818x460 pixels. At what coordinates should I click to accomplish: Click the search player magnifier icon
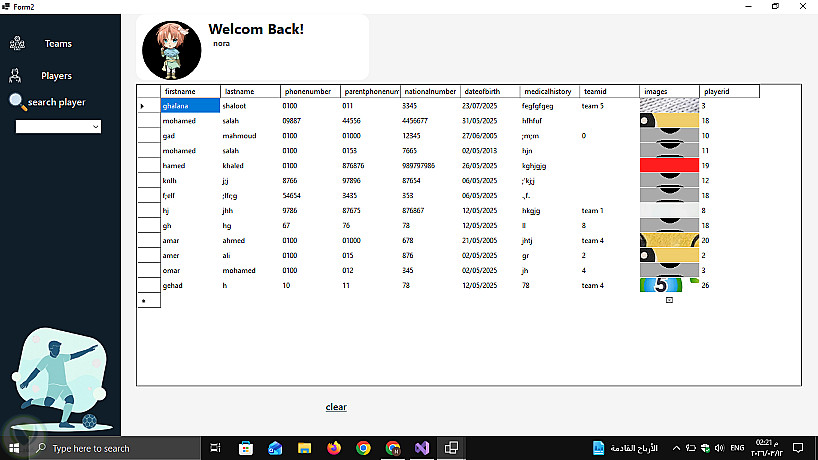click(x=17, y=102)
